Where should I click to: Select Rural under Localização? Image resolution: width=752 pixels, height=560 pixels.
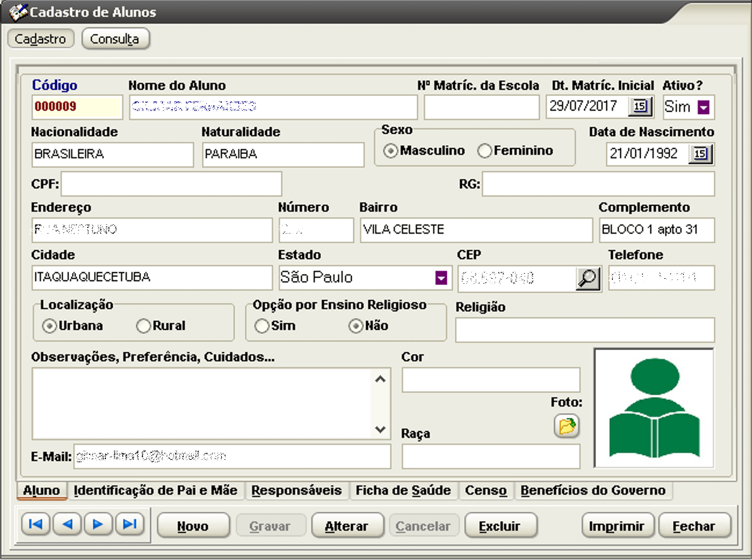145,326
